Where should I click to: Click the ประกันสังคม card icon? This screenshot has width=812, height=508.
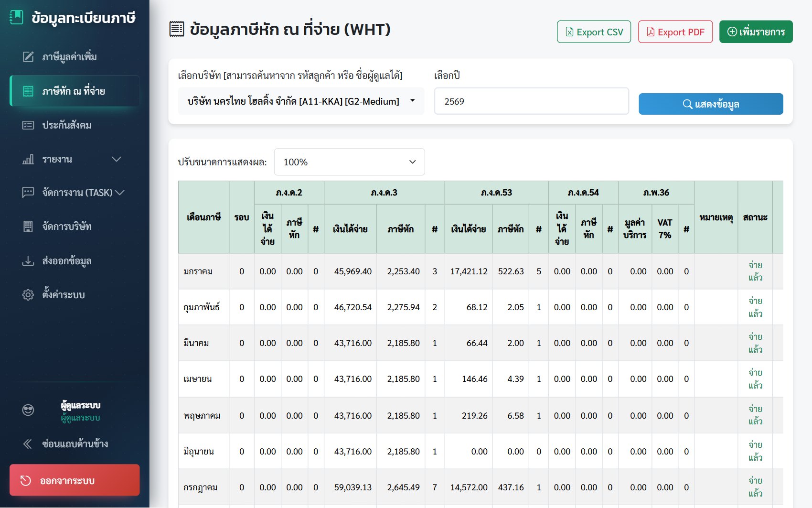pyautogui.click(x=28, y=125)
